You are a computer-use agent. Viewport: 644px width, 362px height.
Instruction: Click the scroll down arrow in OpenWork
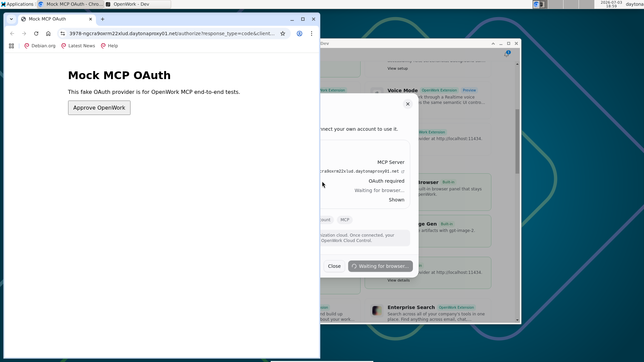(x=517, y=320)
